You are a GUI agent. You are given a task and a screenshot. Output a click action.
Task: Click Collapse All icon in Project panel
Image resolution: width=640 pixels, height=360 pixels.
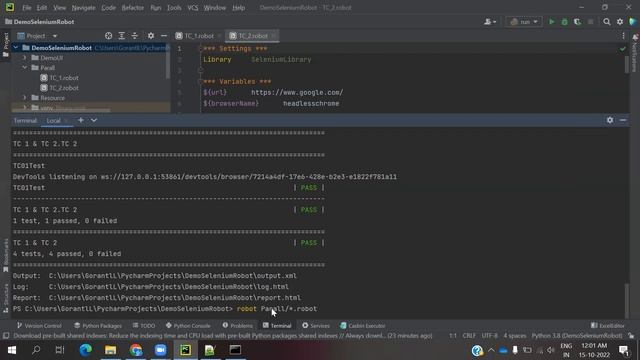point(135,36)
